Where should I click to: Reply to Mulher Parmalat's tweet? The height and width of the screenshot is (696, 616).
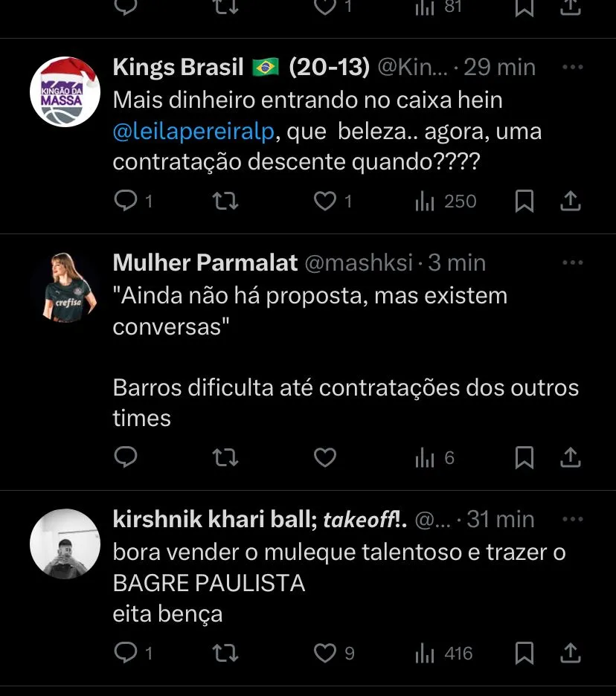[x=127, y=458]
